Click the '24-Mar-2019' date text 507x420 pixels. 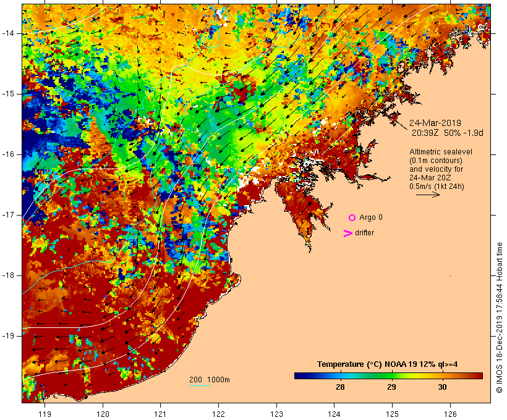(435, 123)
